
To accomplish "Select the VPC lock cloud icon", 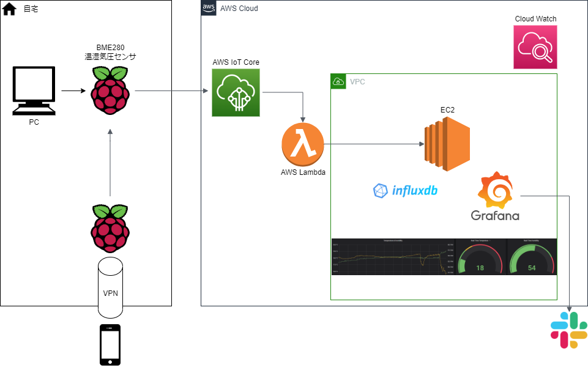I will 338,81.
